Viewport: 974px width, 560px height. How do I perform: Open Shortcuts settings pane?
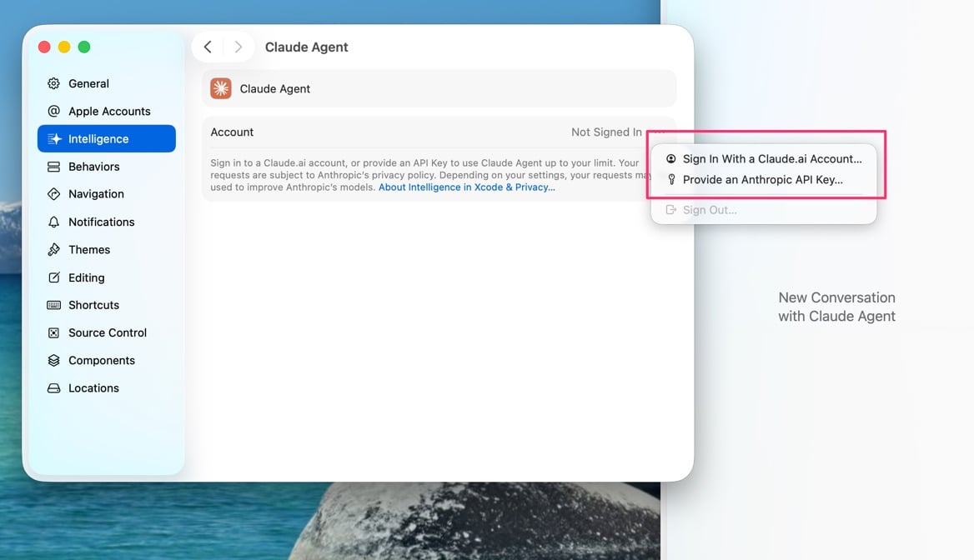click(x=106, y=305)
